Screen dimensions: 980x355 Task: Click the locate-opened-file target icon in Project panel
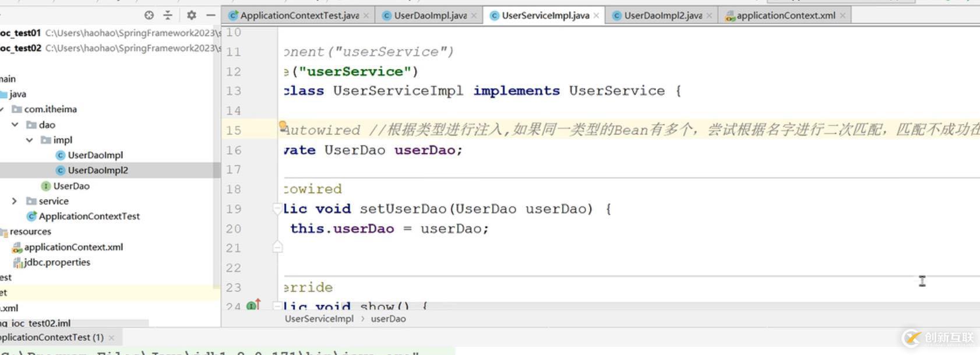coord(149,15)
